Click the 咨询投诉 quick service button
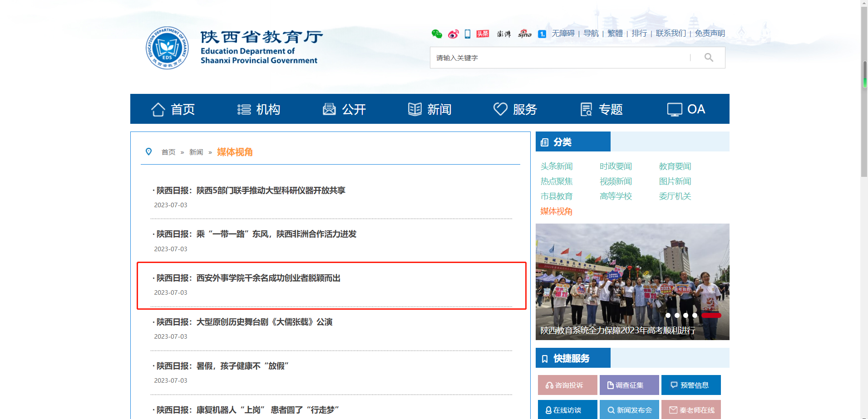868x419 pixels. pyautogui.click(x=567, y=385)
